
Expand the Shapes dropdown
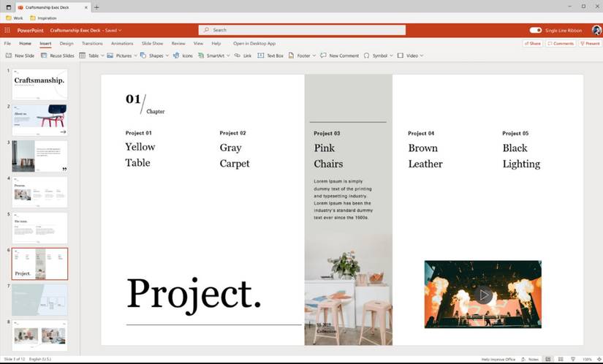tap(167, 56)
